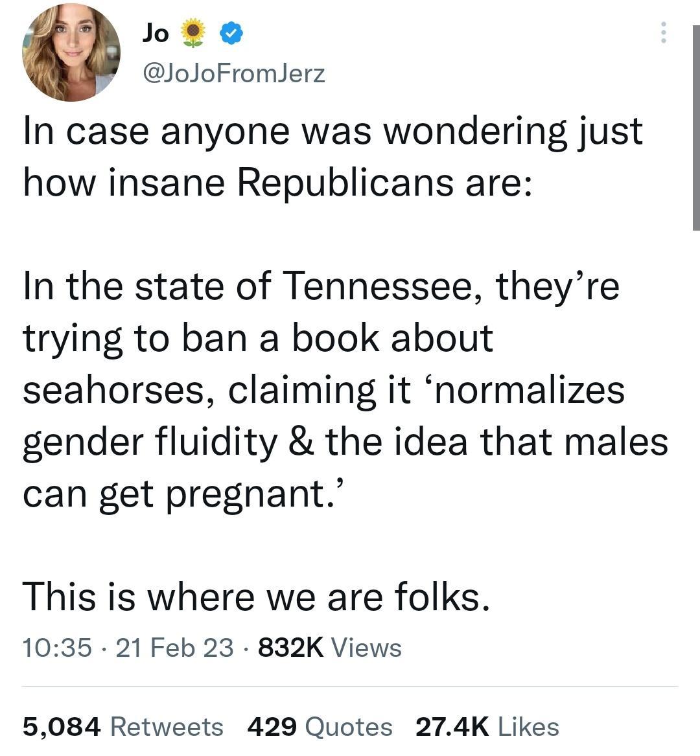The width and height of the screenshot is (700, 756).
Task: Click the display name Jo
Action: tap(155, 33)
